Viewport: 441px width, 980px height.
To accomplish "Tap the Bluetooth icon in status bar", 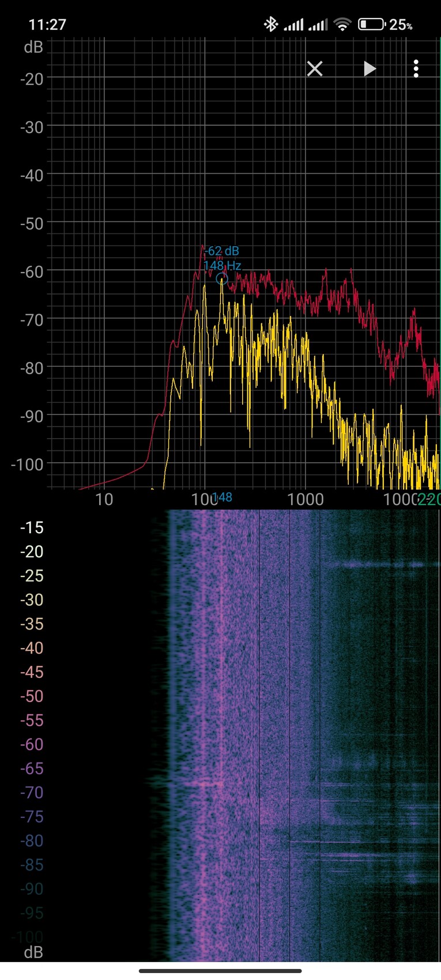I will click(270, 24).
